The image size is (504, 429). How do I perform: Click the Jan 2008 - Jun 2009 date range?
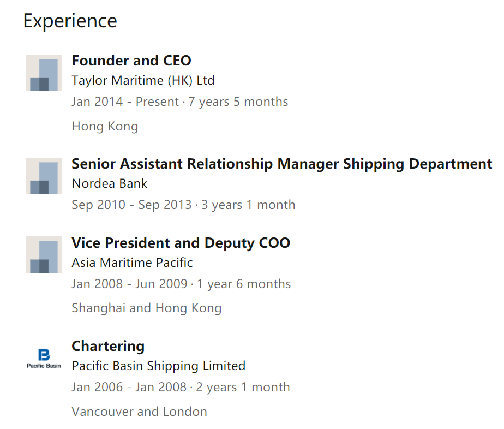[129, 284]
